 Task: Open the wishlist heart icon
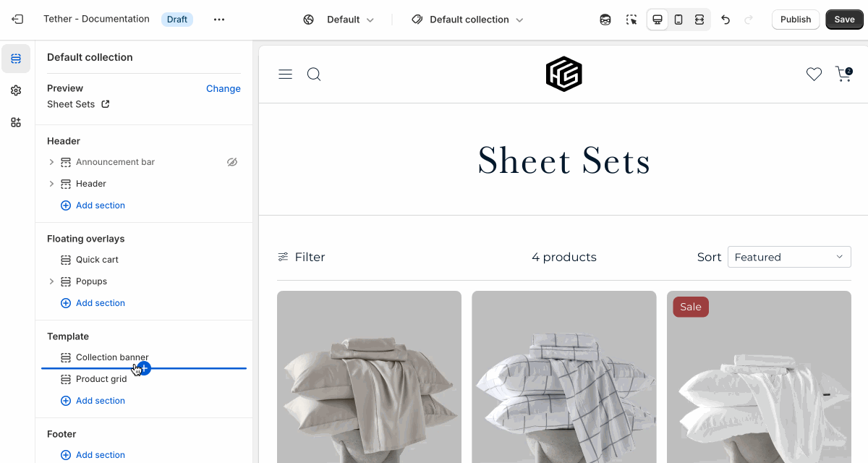tap(814, 74)
